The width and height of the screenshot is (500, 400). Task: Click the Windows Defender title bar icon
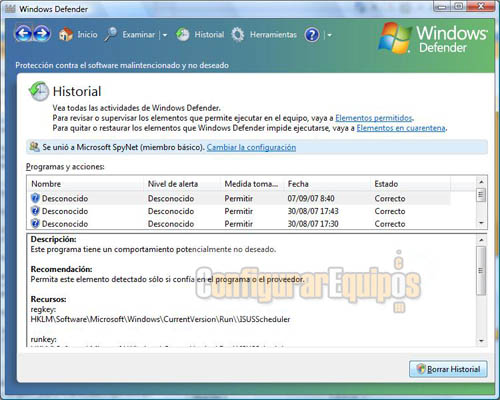[x=10, y=9]
